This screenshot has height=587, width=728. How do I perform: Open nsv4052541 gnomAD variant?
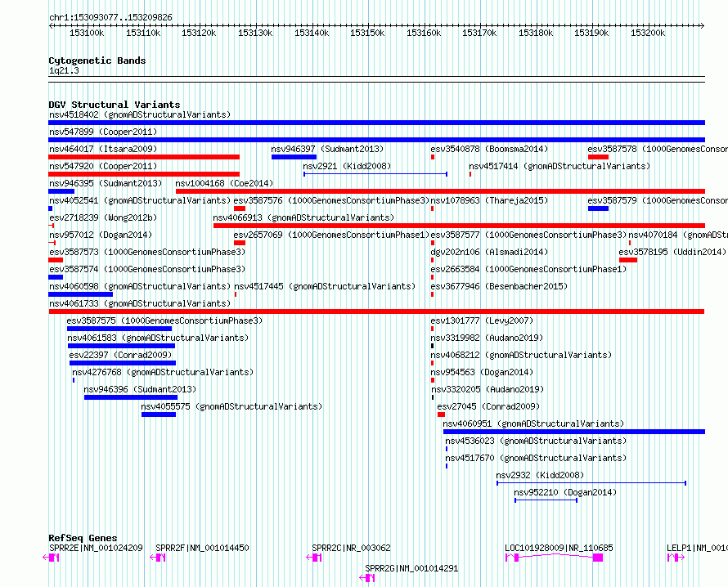[x=140, y=200]
